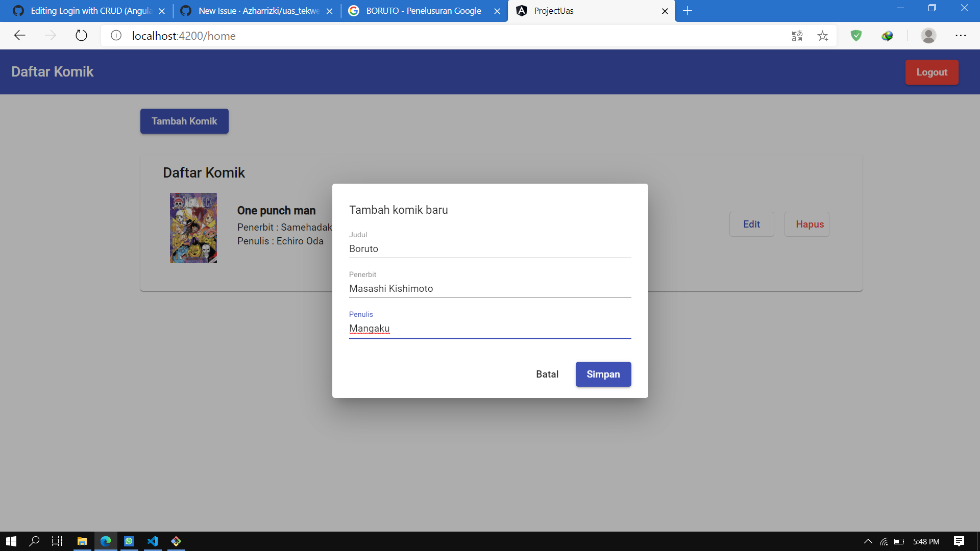Open WhatsApp from the taskbar
The width and height of the screenshot is (980, 551).
pos(129,541)
